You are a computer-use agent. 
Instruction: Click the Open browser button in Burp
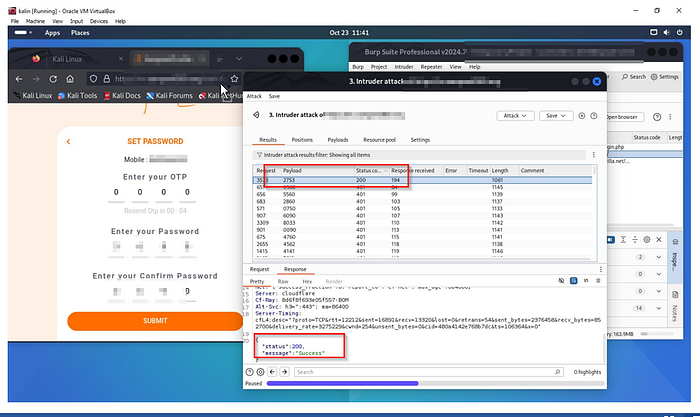coord(625,117)
